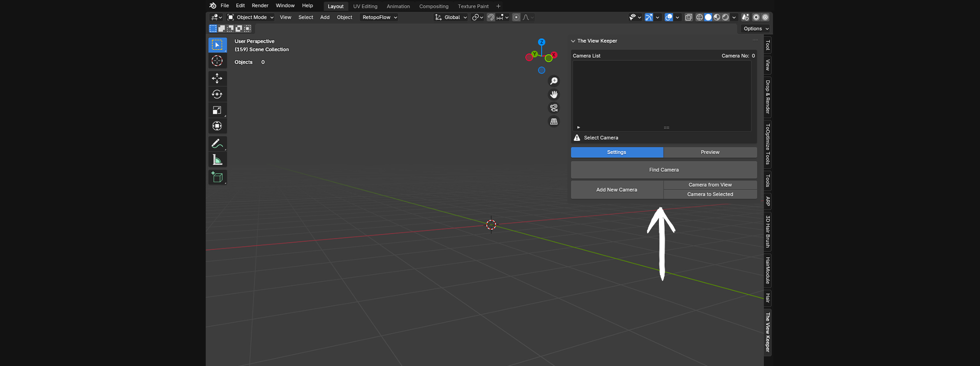
Task: Select the 3D Cursor tool
Action: (x=217, y=61)
